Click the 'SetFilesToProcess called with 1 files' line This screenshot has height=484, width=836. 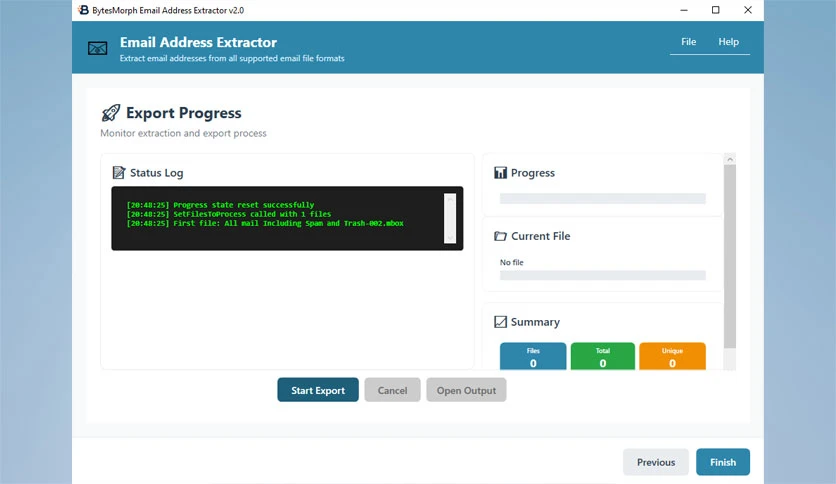coord(229,214)
